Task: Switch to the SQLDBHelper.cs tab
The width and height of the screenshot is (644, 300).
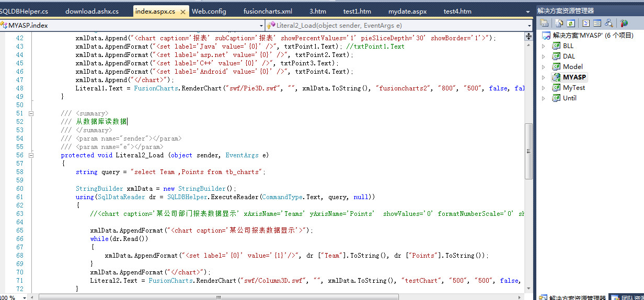Action: [x=24, y=11]
